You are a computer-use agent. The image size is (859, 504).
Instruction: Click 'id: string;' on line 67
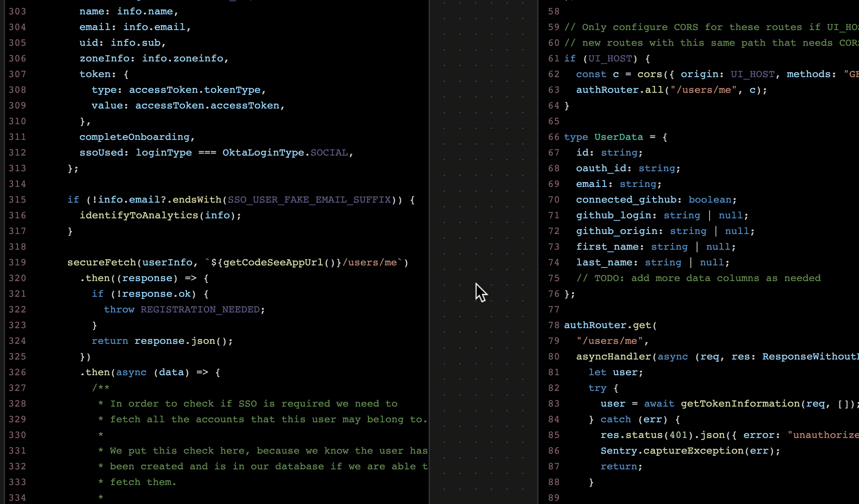[x=610, y=152]
